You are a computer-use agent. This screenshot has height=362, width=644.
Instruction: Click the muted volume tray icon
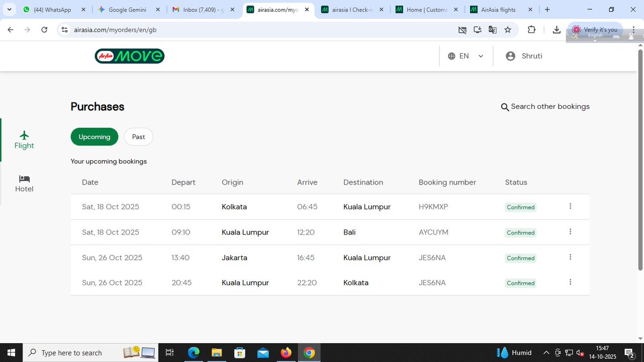coord(580,353)
